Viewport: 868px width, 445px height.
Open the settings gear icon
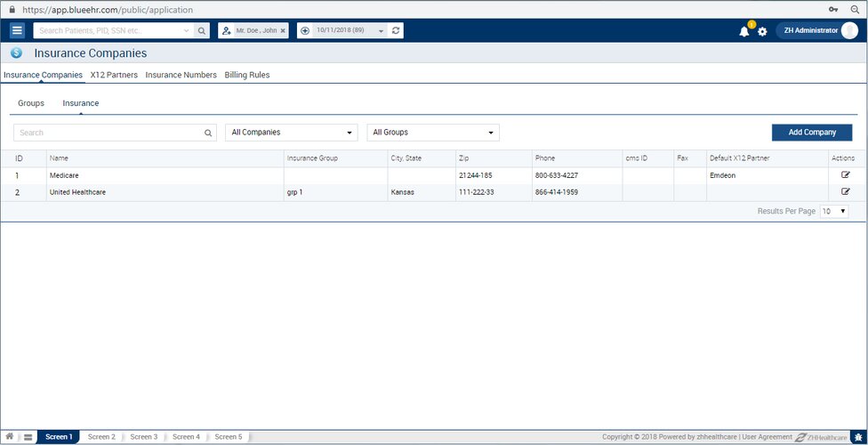tap(762, 31)
